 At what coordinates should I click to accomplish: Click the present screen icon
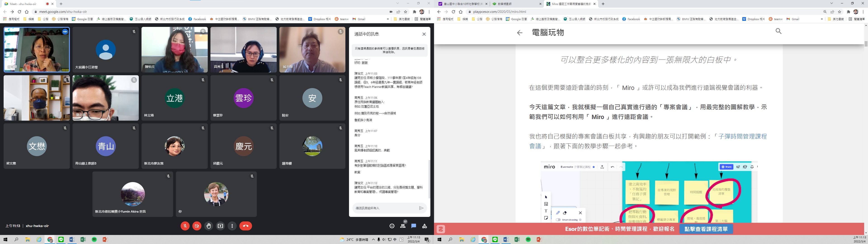click(220, 226)
